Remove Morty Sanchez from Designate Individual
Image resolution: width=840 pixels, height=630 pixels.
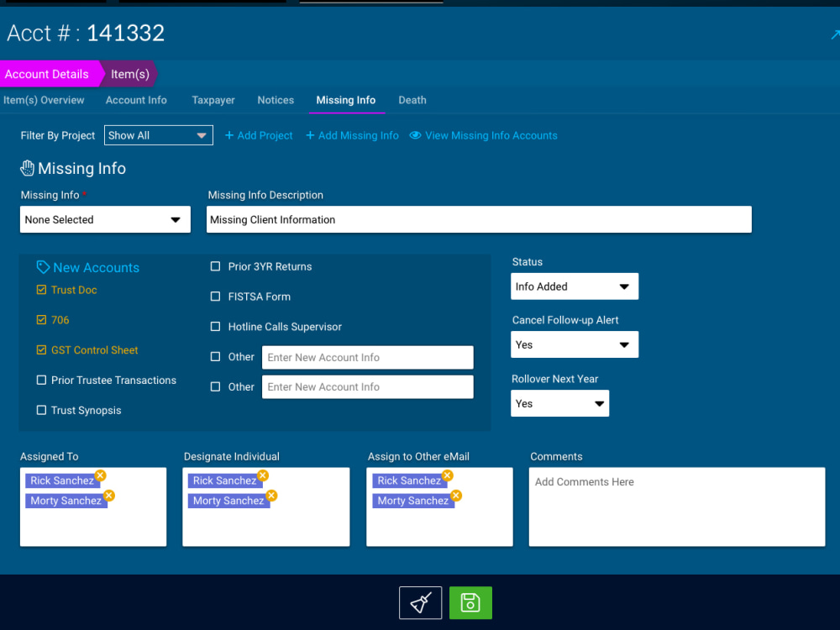pos(271,495)
